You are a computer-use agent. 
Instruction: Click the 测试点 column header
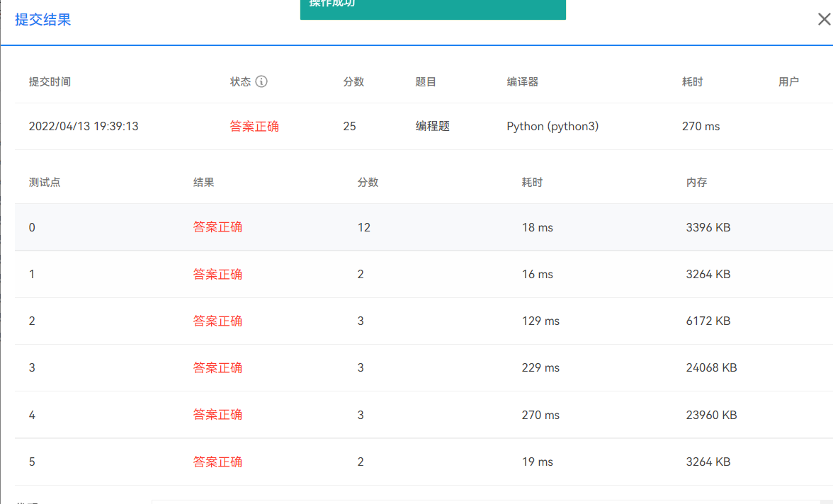pos(44,182)
